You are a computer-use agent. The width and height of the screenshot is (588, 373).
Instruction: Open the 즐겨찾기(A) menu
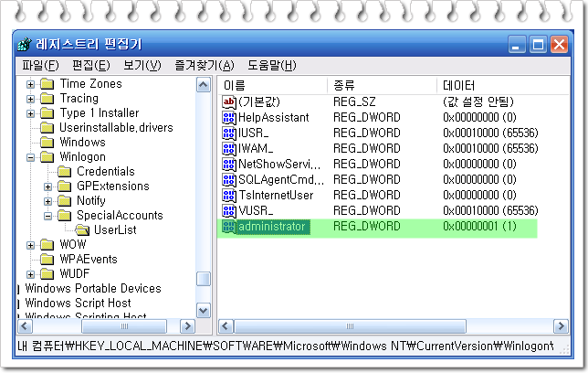coord(205,65)
